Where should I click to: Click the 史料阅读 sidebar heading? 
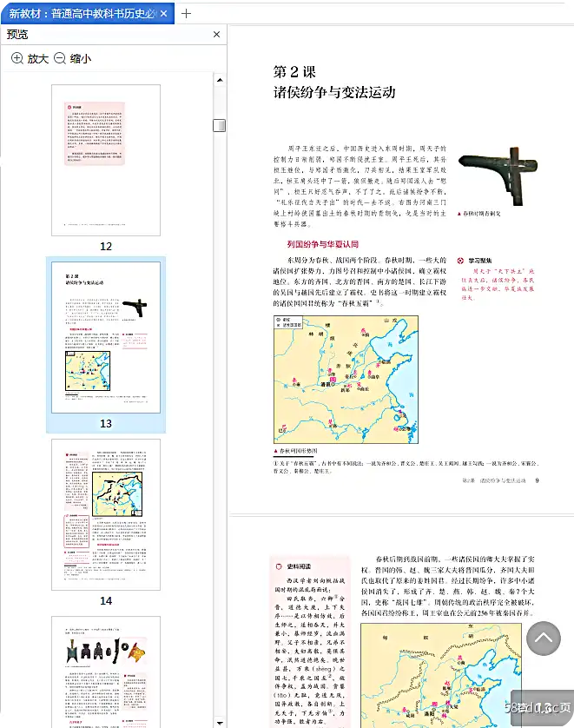(x=299, y=566)
